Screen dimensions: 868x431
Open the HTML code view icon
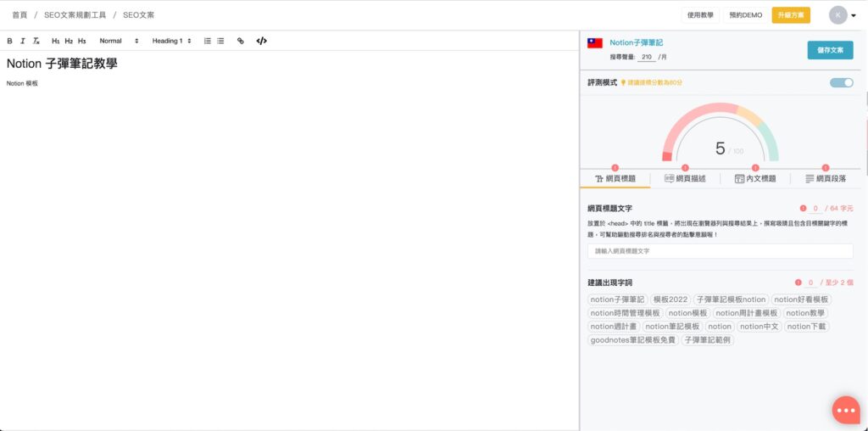point(262,41)
